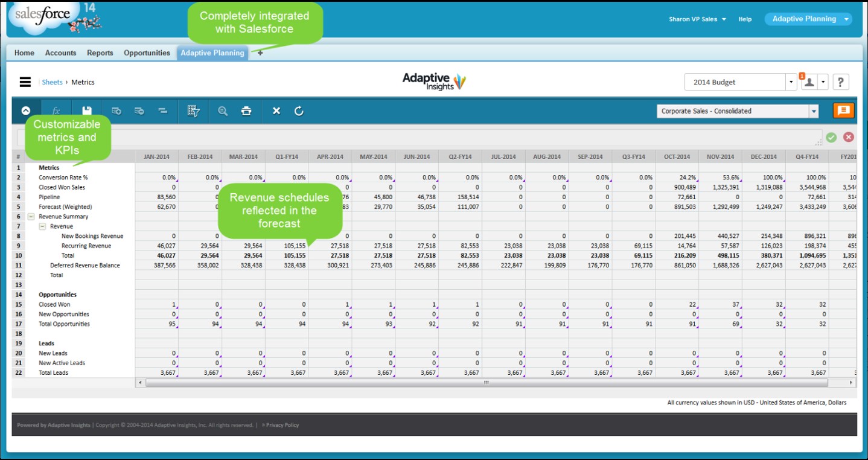The image size is (868, 460).
Task: Click the Help link in the header
Action: click(745, 19)
